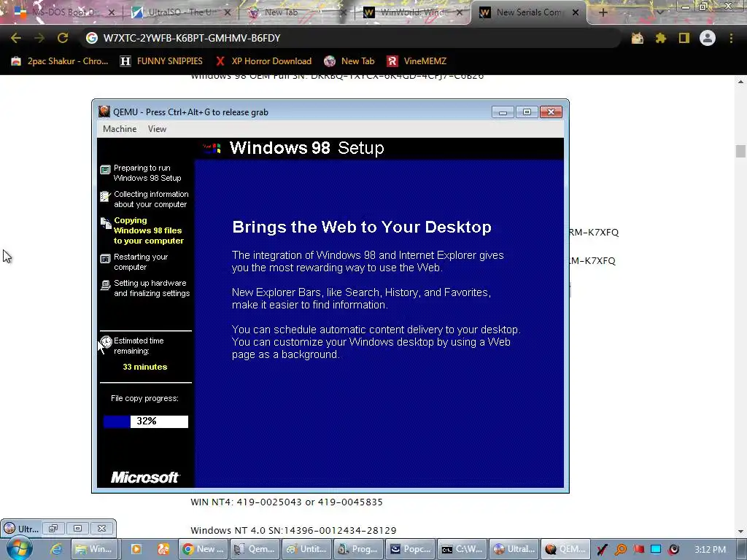The height and width of the screenshot is (560, 747).
Task: Switch to the UltraI... taskbar window
Action: [x=514, y=549]
